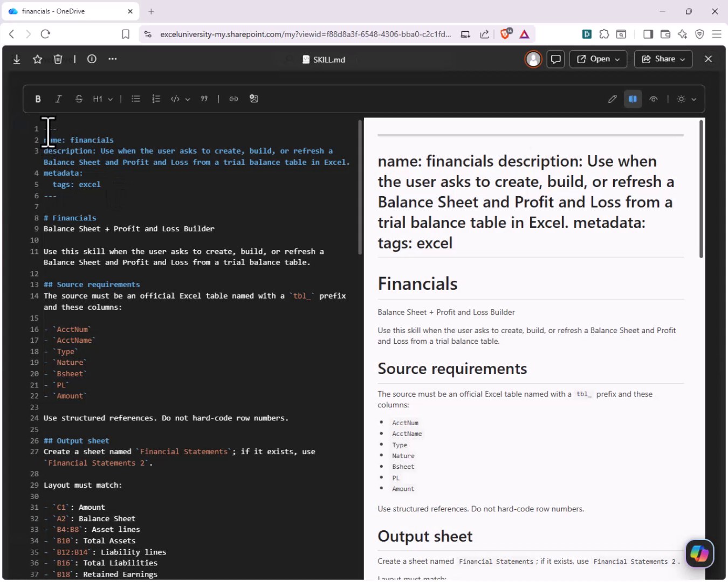
Task: View site information icon in address bar
Action: pos(148,34)
